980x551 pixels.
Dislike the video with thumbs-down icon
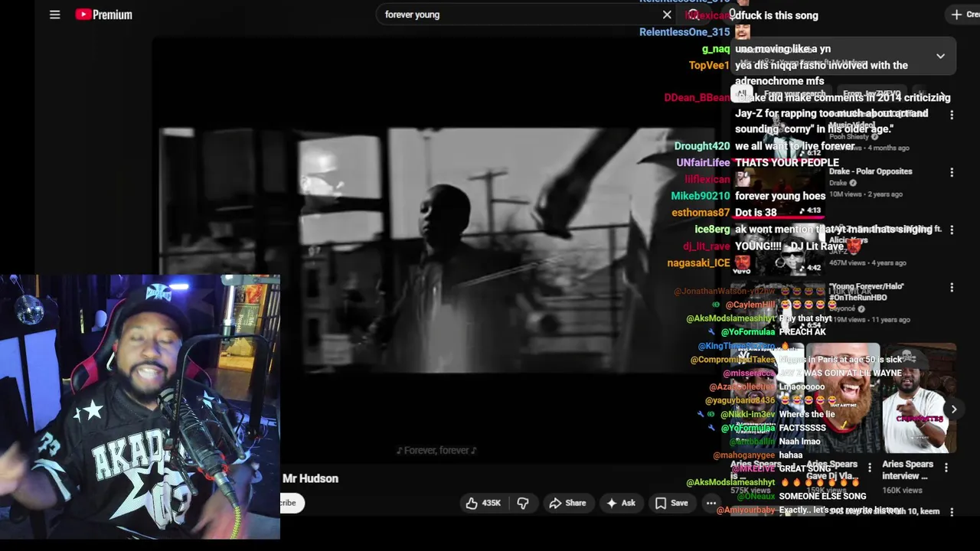pos(523,503)
